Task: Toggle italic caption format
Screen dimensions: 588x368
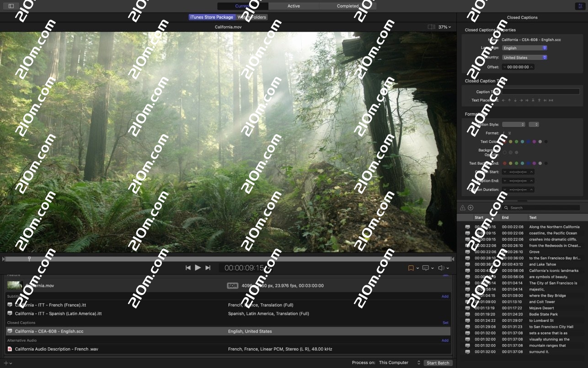Action: pyautogui.click(x=503, y=133)
